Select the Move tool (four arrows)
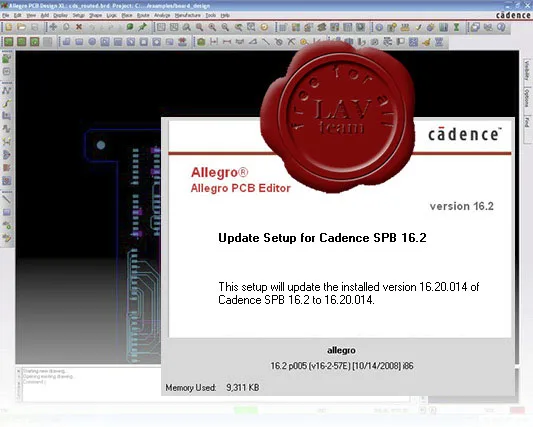Image resolution: width=533 pixels, height=427 pixels. point(53,27)
